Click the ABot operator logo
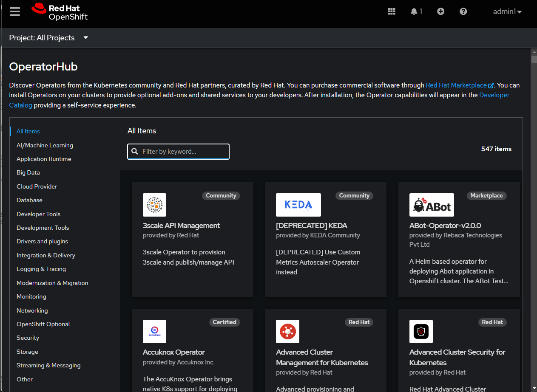This screenshot has width=537, height=392. 432,205
